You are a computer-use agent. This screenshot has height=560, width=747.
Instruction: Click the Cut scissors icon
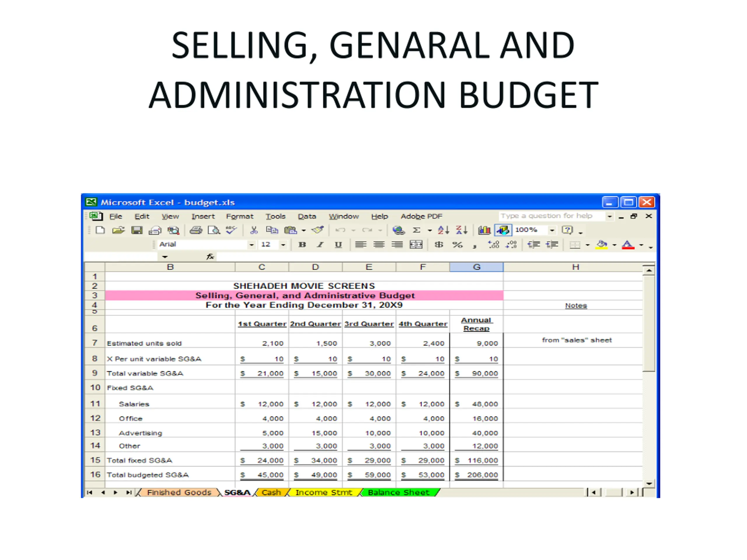(254, 230)
